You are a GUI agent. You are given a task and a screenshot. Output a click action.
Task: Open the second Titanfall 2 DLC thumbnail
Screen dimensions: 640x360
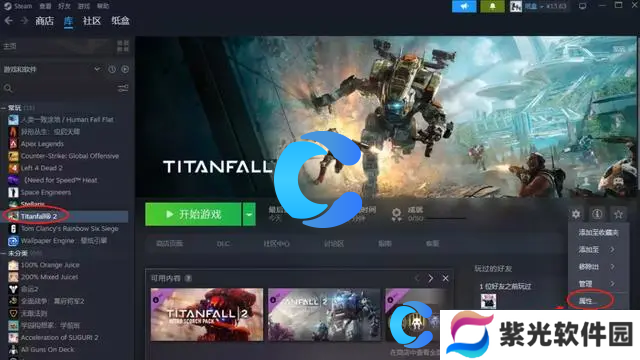pyautogui.click(x=324, y=314)
